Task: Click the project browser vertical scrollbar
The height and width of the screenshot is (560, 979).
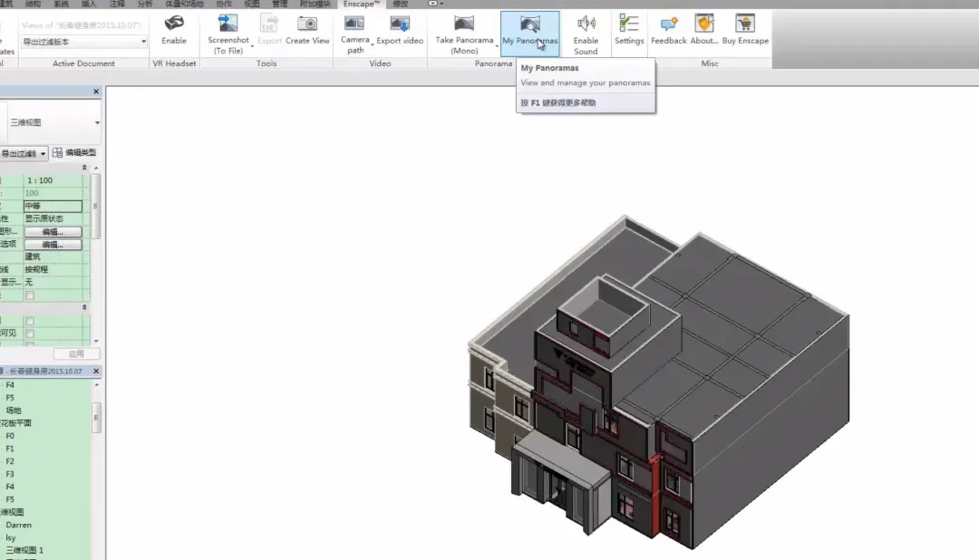Action: 96,418
